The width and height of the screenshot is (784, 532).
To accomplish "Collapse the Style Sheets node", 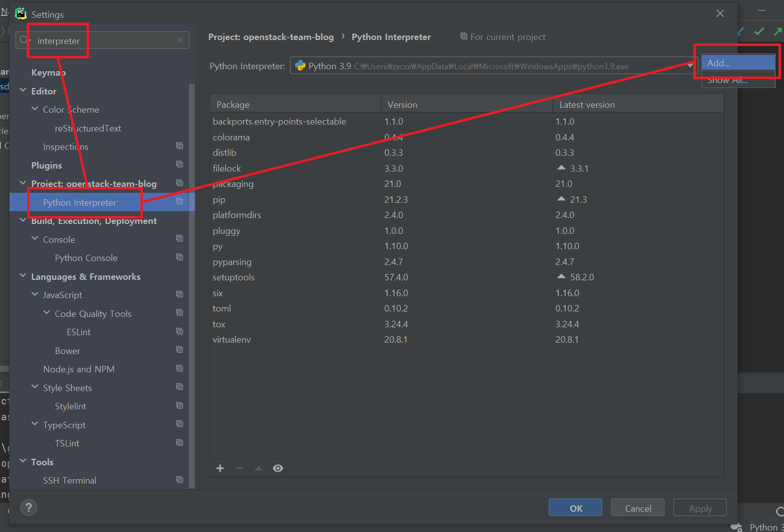I will [x=35, y=387].
